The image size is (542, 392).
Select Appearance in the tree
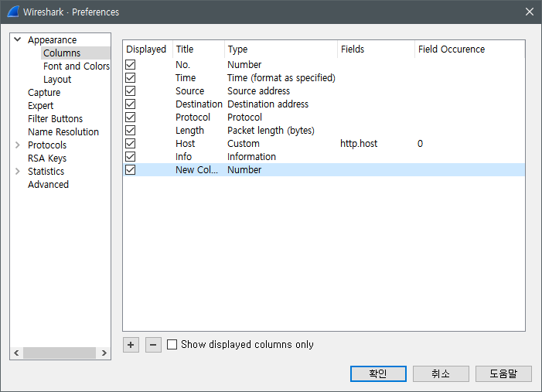click(x=53, y=40)
